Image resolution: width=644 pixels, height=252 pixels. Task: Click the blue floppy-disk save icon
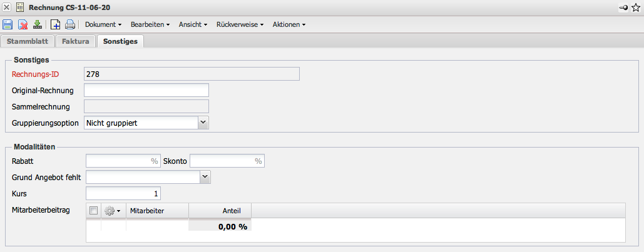click(8, 25)
